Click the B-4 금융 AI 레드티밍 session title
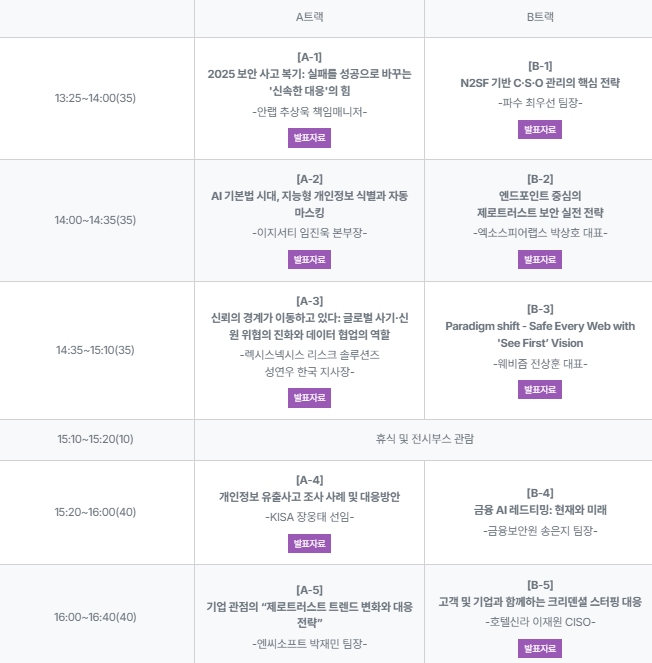Image resolution: width=652 pixels, height=663 pixels. point(539,510)
